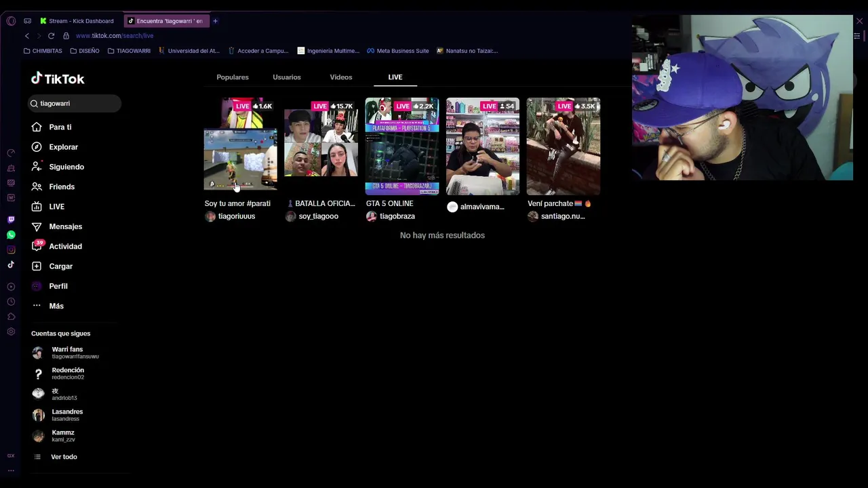868x488 pixels.
Task: Open the extensions cube sidebar icon
Action: click(x=11, y=317)
